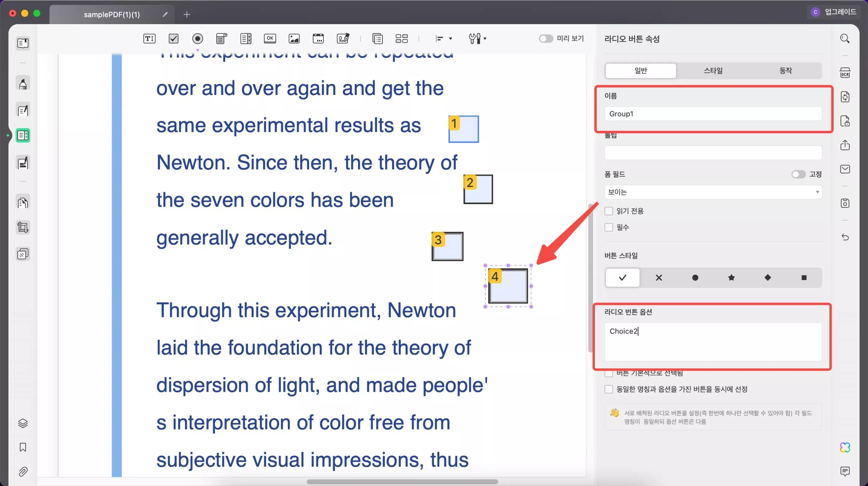Select radio button field number 1
The image size is (868, 486).
tap(463, 129)
